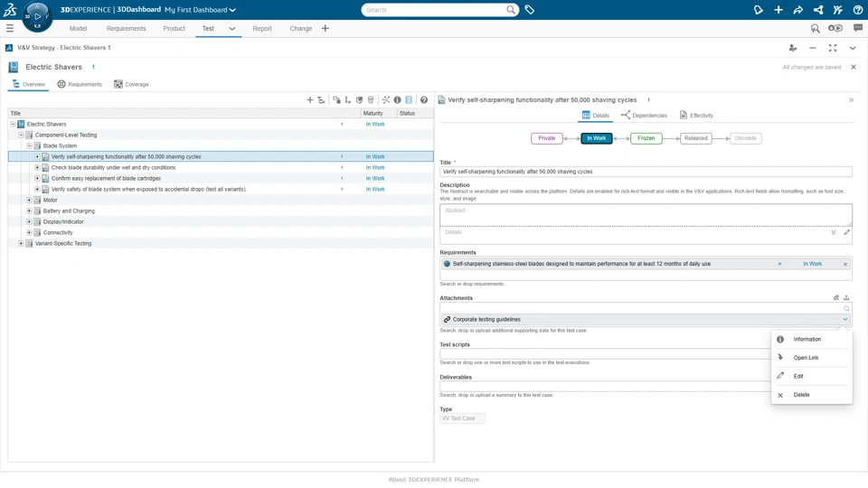Click the tag icon next to search
Screen dimensions: 868x488
pos(530,10)
